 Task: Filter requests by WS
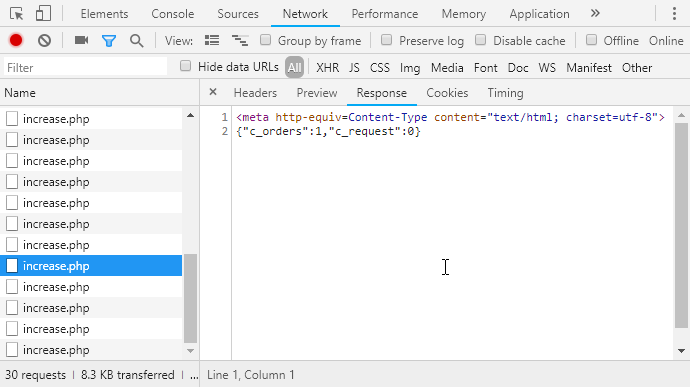(547, 68)
